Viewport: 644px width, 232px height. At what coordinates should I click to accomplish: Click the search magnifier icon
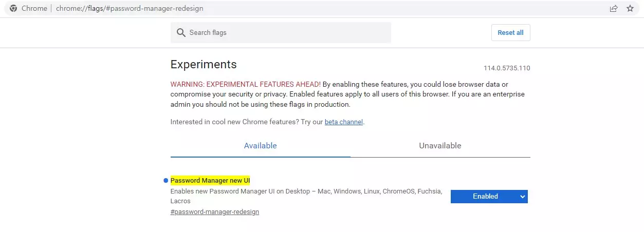click(181, 33)
